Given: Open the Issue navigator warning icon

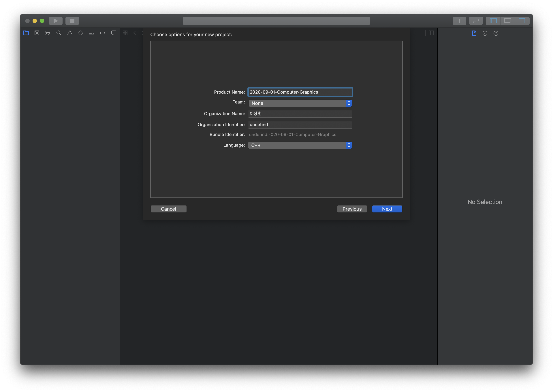Looking at the screenshot, I should pos(70,33).
